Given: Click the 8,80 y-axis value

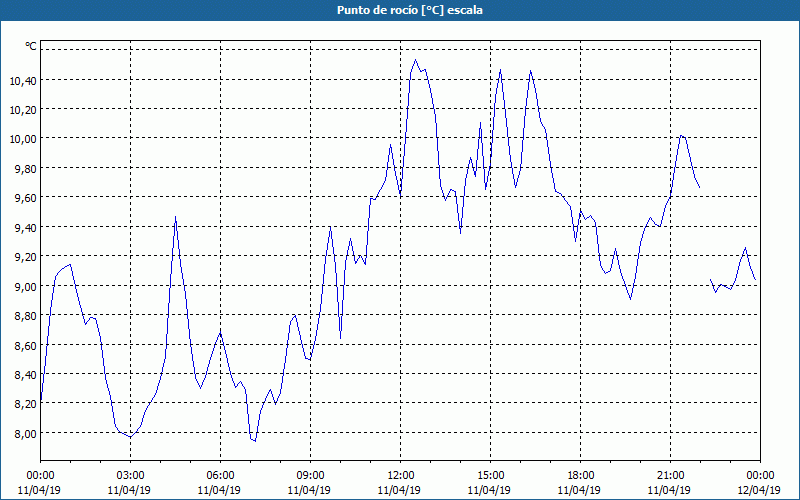Looking at the screenshot, I should tap(26, 316).
